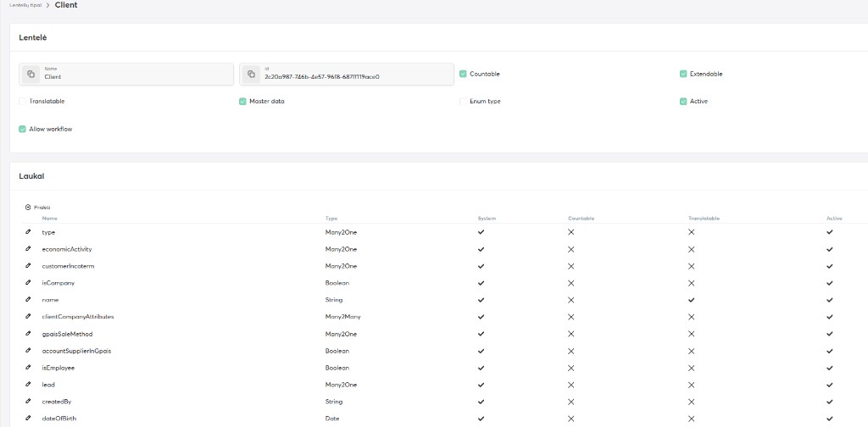Click Translatable checkmark in name row

(691, 300)
